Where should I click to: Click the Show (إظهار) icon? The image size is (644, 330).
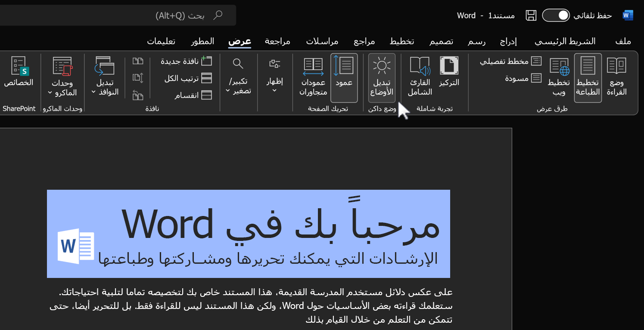(x=275, y=64)
